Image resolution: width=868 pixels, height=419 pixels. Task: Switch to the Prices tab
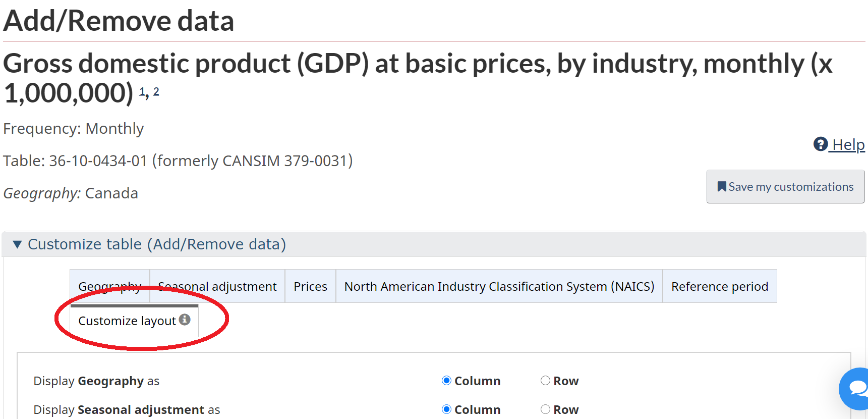(310, 286)
